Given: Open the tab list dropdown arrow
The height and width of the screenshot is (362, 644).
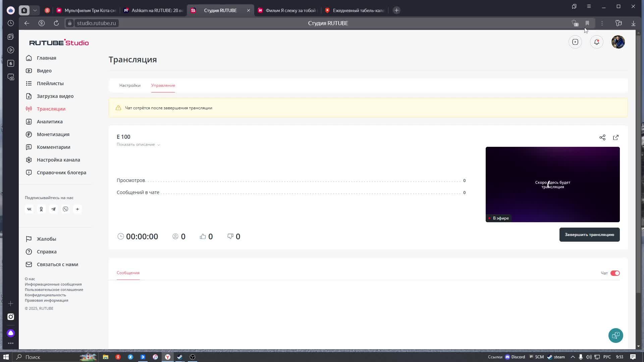Looking at the screenshot, I should pyautogui.click(x=35, y=10).
